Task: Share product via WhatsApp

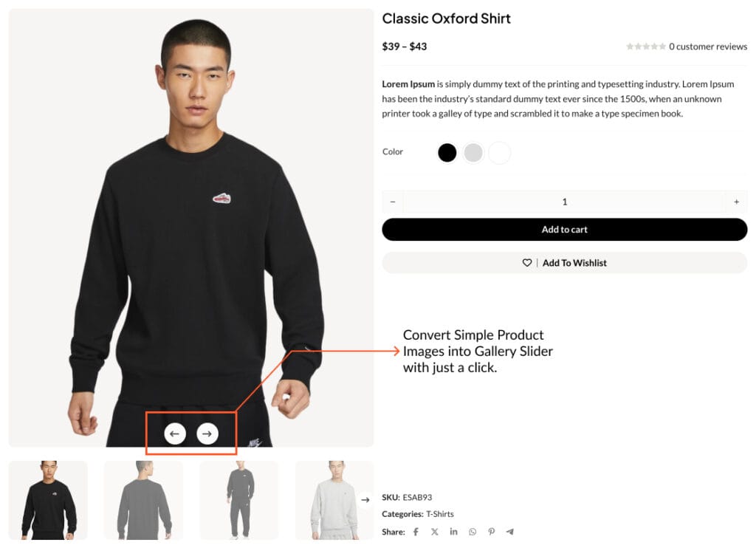Action: tap(472, 532)
